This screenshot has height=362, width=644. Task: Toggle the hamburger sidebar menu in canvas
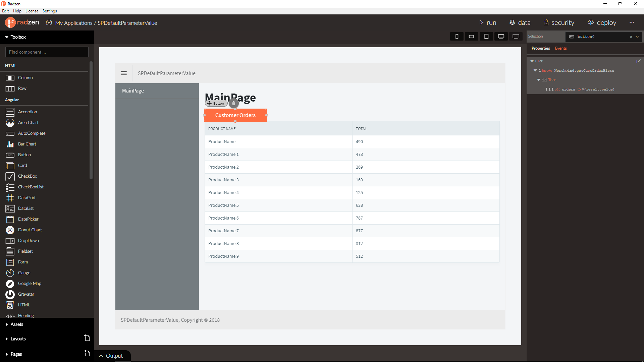tap(124, 73)
